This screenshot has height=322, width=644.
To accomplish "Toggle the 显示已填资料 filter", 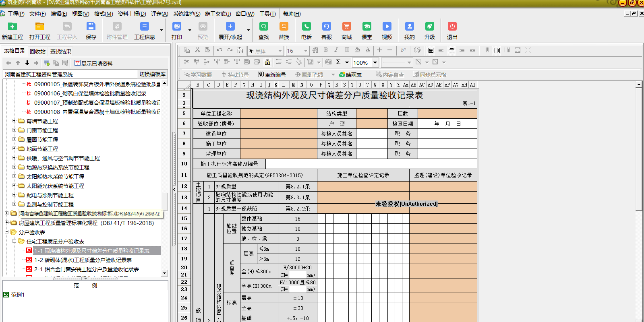I will point(93,63).
